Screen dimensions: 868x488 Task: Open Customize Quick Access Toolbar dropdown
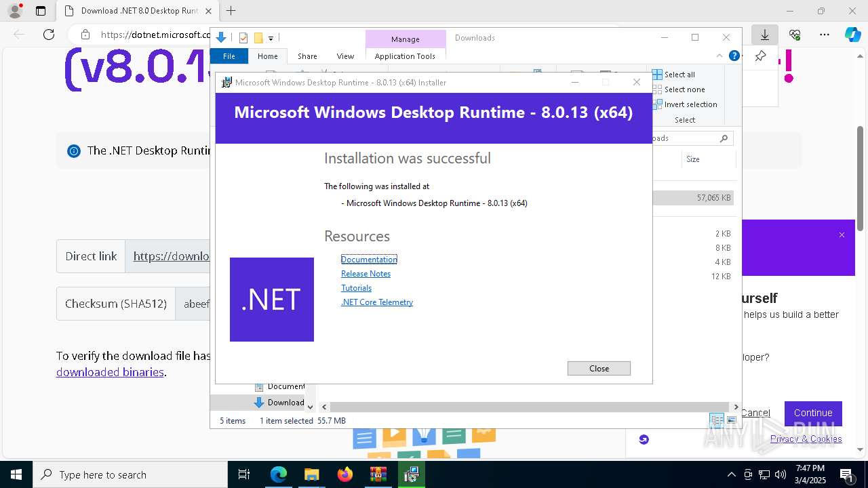[x=271, y=38]
